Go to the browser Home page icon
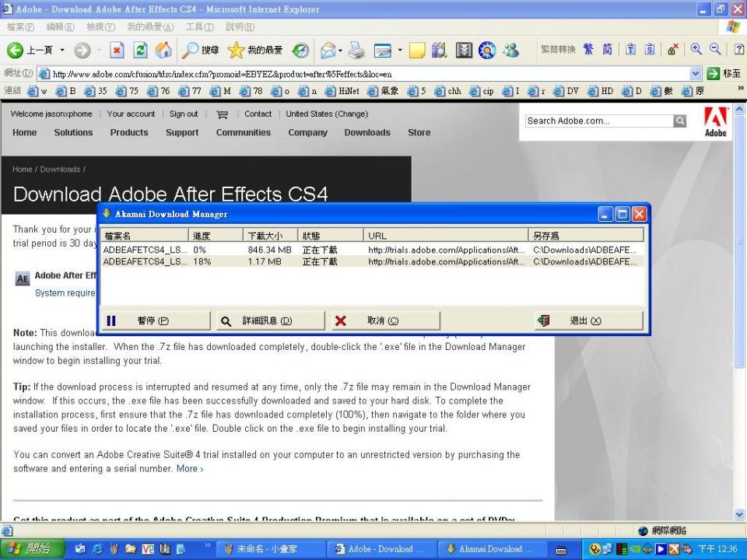The width and height of the screenshot is (747, 560). pyautogui.click(x=163, y=51)
